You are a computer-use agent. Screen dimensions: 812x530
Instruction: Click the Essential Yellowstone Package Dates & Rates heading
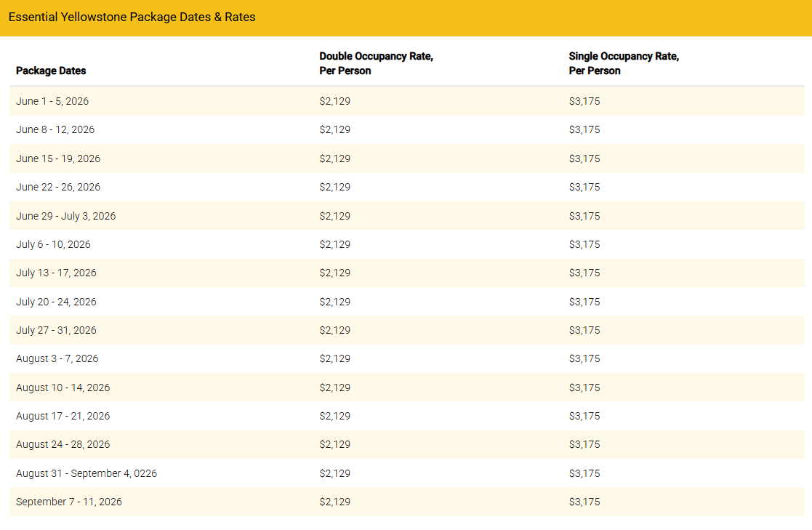click(132, 17)
